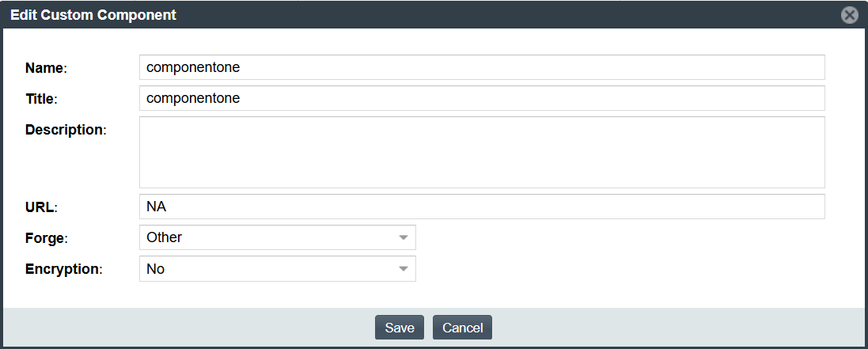
Task: Click inside the Description text area
Action: (x=482, y=152)
